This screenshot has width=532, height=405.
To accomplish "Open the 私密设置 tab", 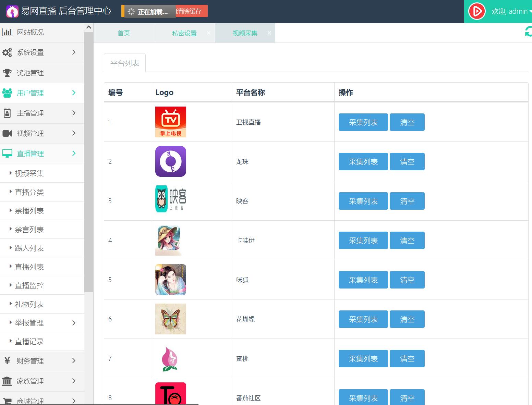I will pos(184,33).
